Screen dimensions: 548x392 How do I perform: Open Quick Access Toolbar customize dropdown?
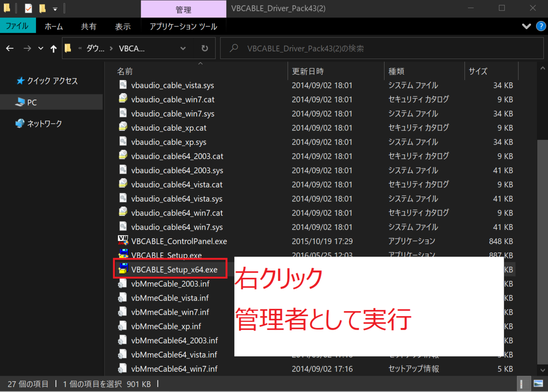[55, 9]
